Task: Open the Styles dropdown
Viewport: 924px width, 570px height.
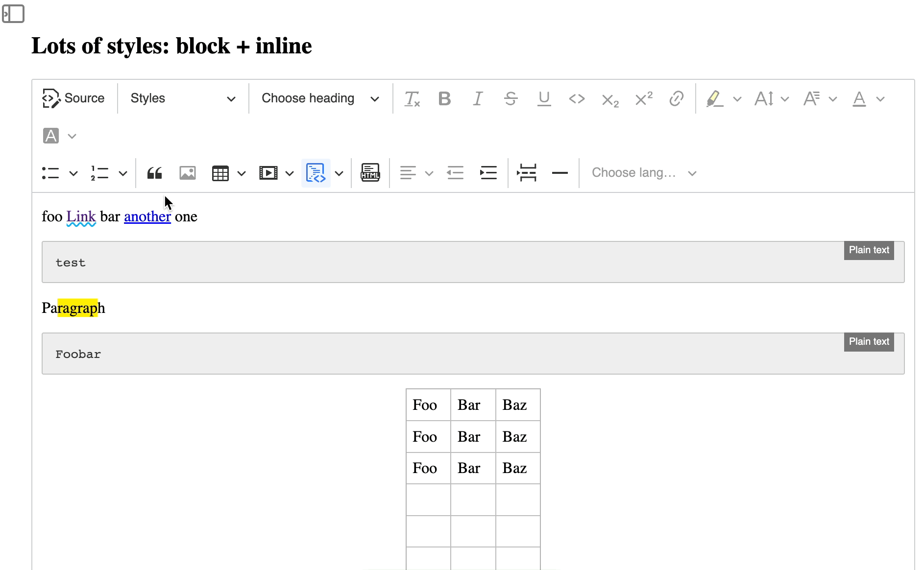Action: tap(181, 98)
